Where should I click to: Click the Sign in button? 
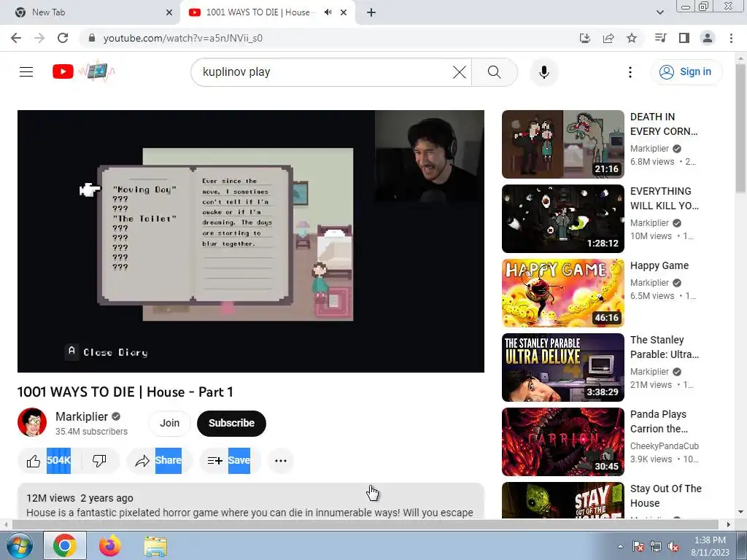pyautogui.click(x=686, y=72)
